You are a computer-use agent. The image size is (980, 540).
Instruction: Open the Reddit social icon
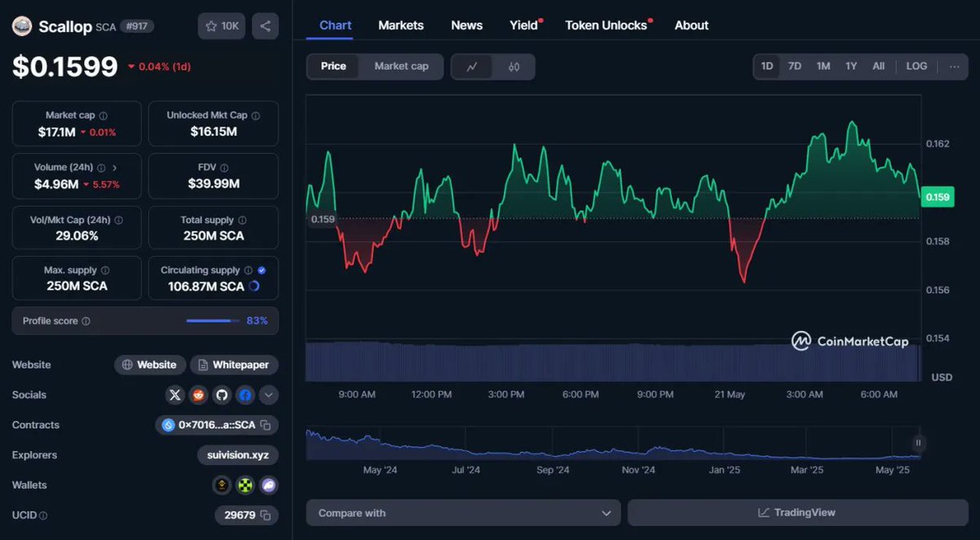[x=198, y=395]
